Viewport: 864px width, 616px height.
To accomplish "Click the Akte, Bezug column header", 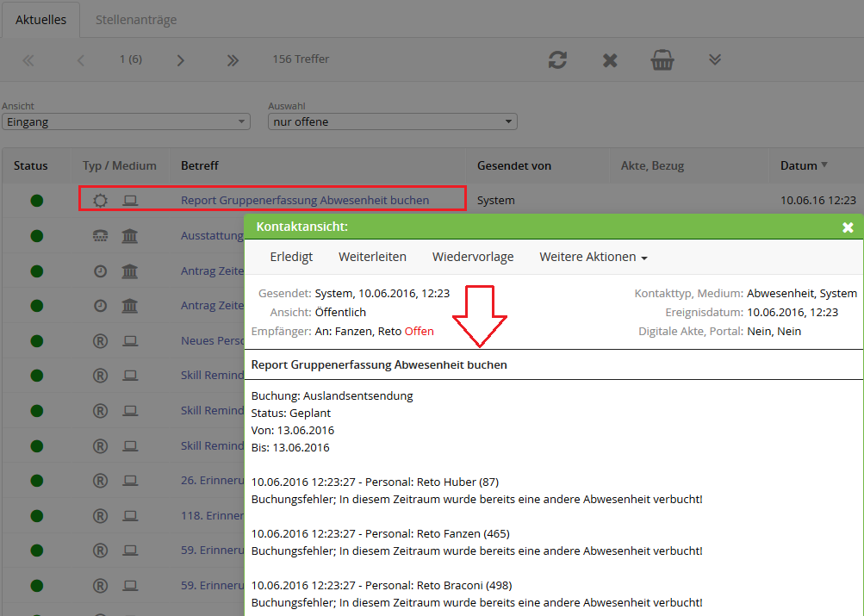I will click(x=652, y=165).
